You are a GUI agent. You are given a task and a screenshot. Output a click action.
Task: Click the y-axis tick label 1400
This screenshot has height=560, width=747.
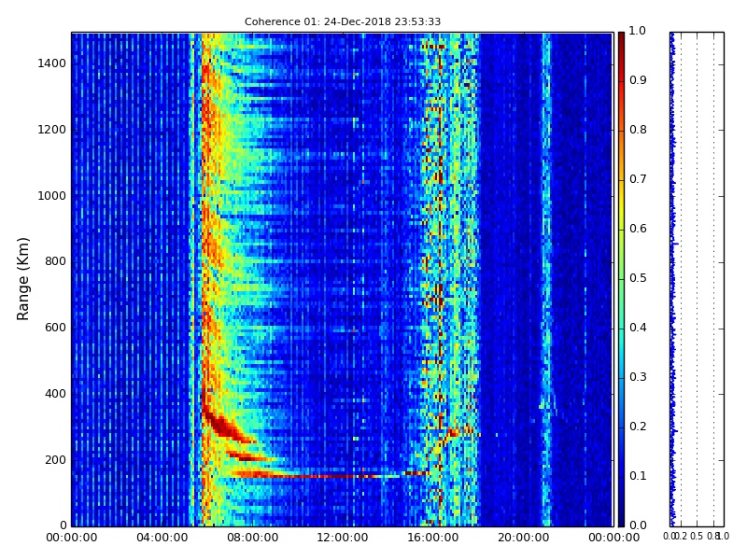point(52,63)
